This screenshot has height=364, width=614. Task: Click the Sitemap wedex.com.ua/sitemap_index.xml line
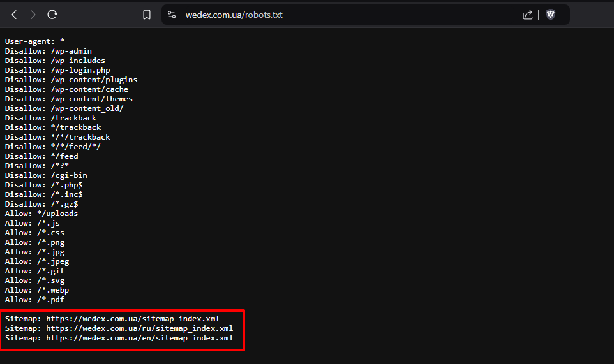[112, 319]
